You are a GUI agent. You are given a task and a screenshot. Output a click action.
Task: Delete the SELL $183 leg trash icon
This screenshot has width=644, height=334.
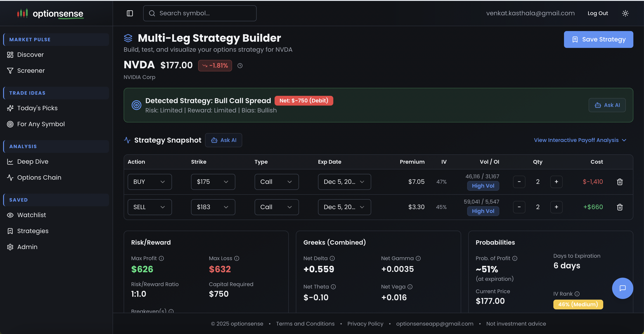(x=619, y=207)
